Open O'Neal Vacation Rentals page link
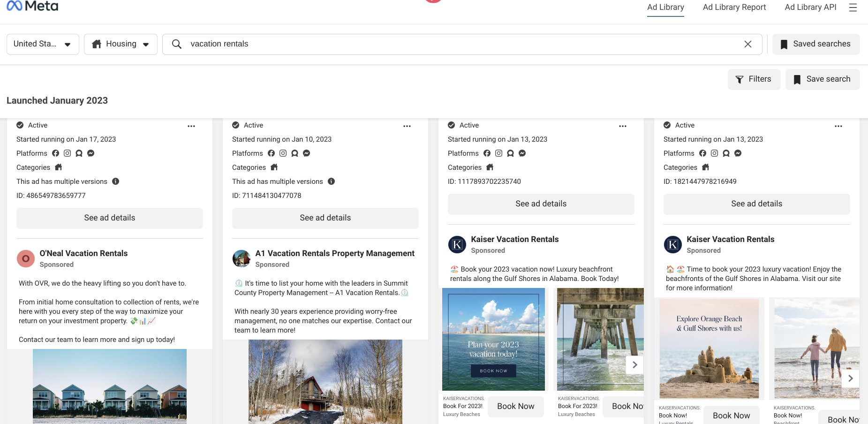 pyautogui.click(x=83, y=253)
